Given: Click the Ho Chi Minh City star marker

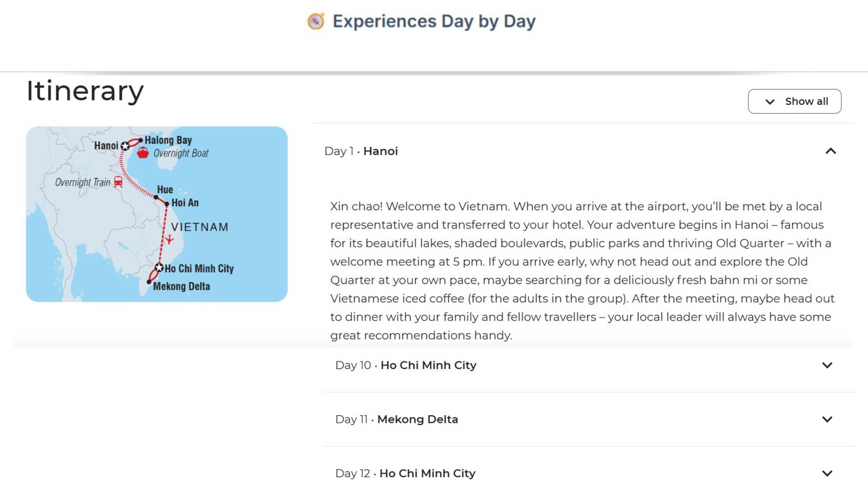Looking at the screenshot, I should click(x=159, y=268).
